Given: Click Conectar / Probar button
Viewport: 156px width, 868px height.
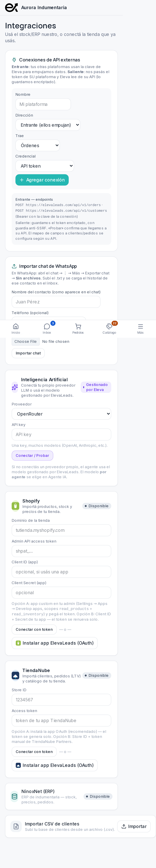Looking at the screenshot, I should coord(32,455).
